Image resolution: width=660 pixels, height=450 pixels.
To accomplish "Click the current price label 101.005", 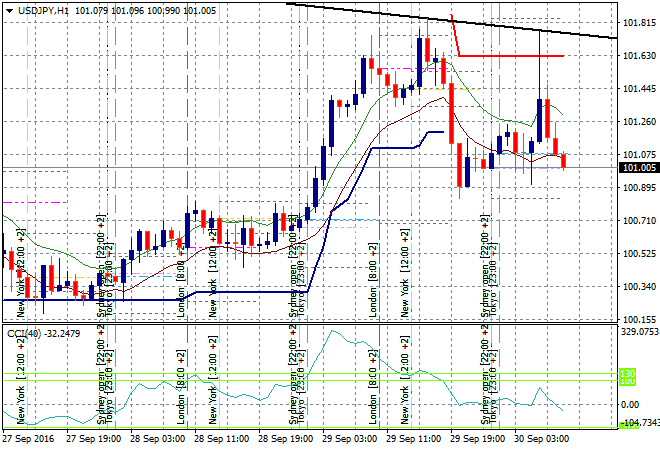I will (639, 168).
